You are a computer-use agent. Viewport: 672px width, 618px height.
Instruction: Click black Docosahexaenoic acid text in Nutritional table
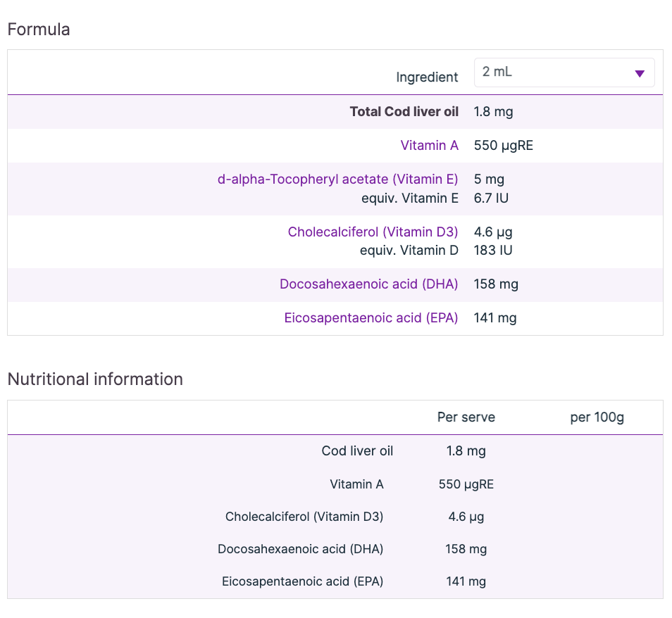[300, 549]
